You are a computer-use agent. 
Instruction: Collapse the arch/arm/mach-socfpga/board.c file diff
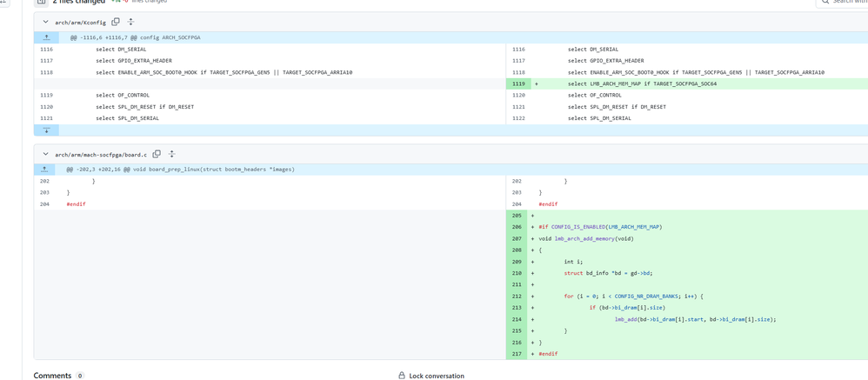click(x=45, y=154)
